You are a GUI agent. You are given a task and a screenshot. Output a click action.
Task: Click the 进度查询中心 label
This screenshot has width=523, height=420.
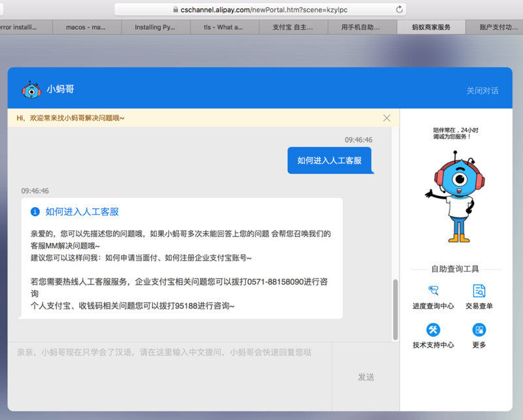[433, 306]
